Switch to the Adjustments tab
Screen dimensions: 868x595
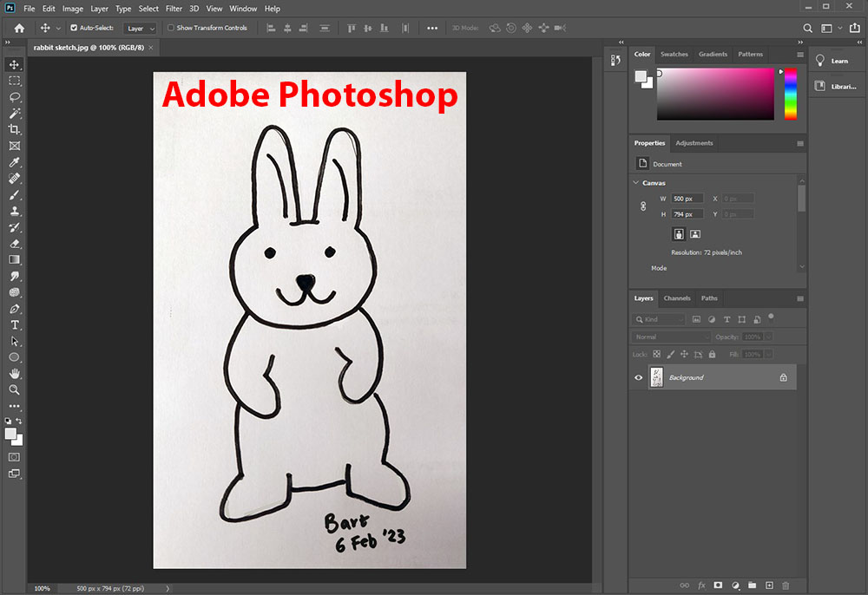(x=694, y=143)
